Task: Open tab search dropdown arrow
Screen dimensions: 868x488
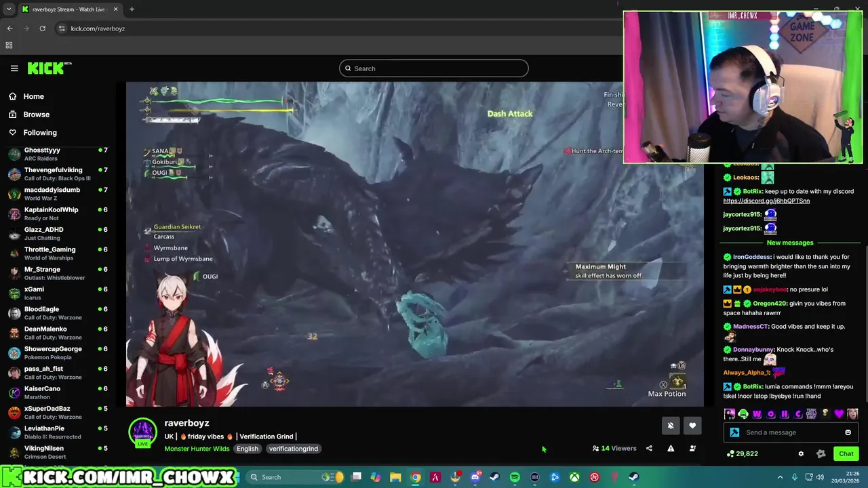Action: [8, 9]
